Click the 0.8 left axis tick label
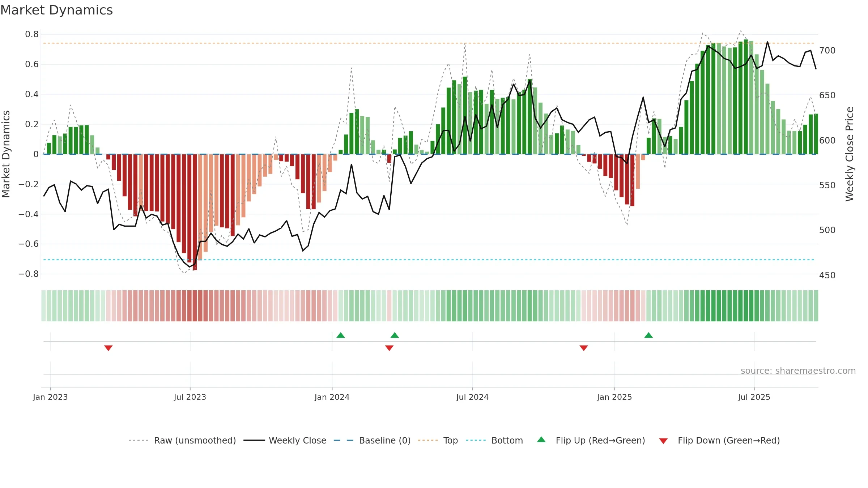The image size is (868, 488). tap(32, 34)
